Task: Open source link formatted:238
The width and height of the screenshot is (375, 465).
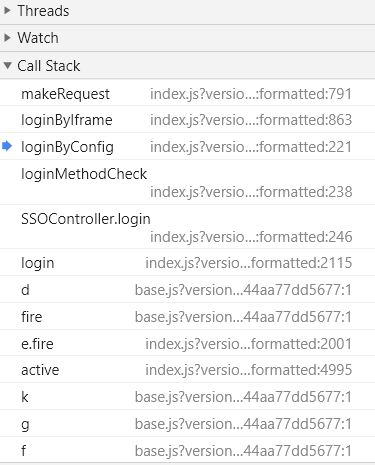Action: [x=251, y=192]
